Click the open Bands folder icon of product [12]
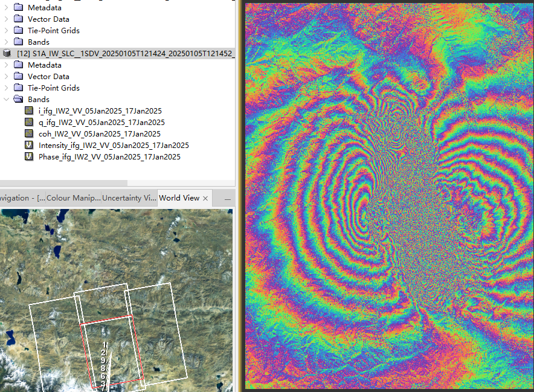 point(18,99)
